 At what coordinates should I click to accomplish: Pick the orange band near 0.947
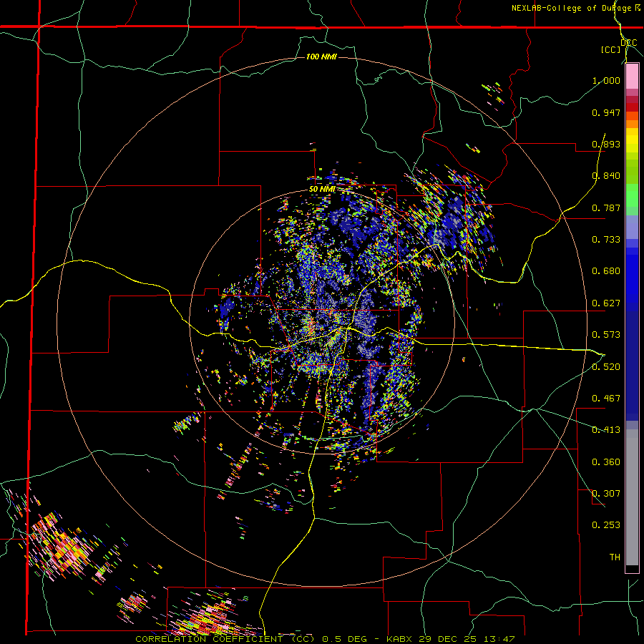pyautogui.click(x=632, y=116)
